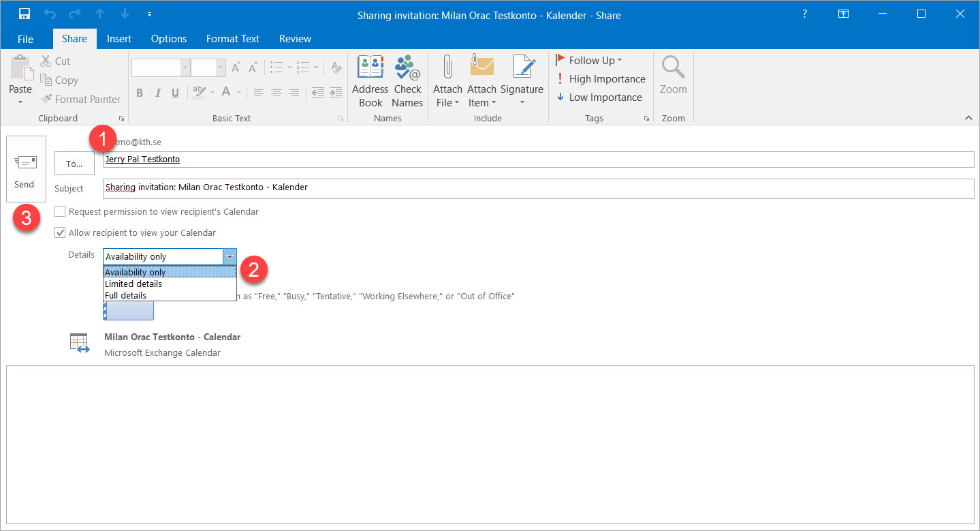Toggle Italic formatting
The width and height of the screenshot is (980, 531).
[x=157, y=93]
